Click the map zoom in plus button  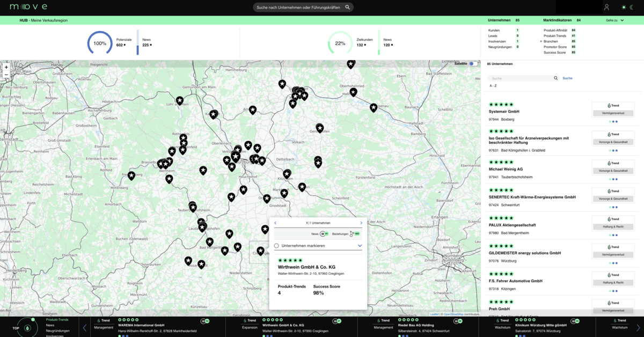coord(6,68)
